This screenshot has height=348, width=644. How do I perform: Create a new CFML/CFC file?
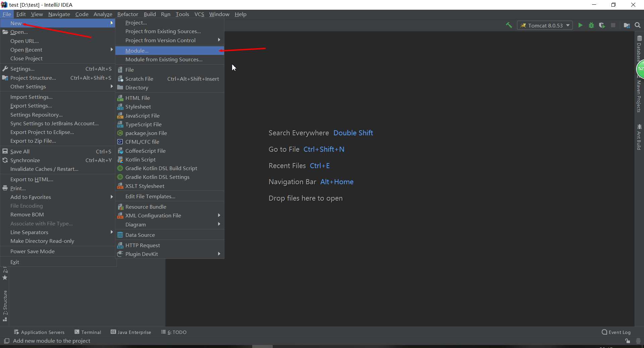pos(170,142)
